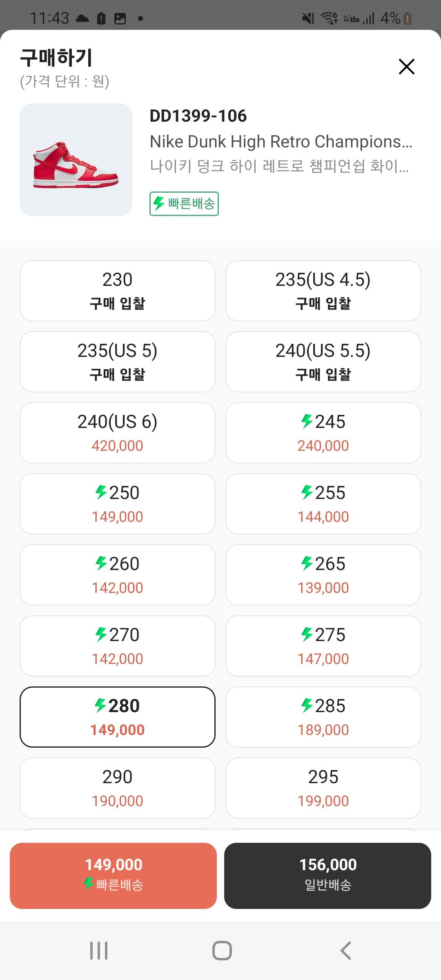The height and width of the screenshot is (980, 441).
Task: Tap the green fast delivery badge
Action: [184, 203]
